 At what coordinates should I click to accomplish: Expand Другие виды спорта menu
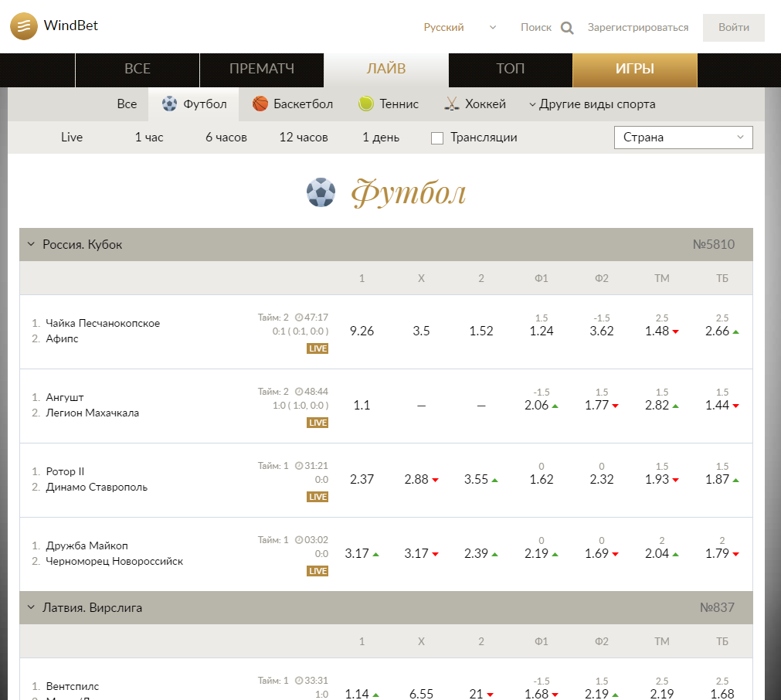[592, 104]
